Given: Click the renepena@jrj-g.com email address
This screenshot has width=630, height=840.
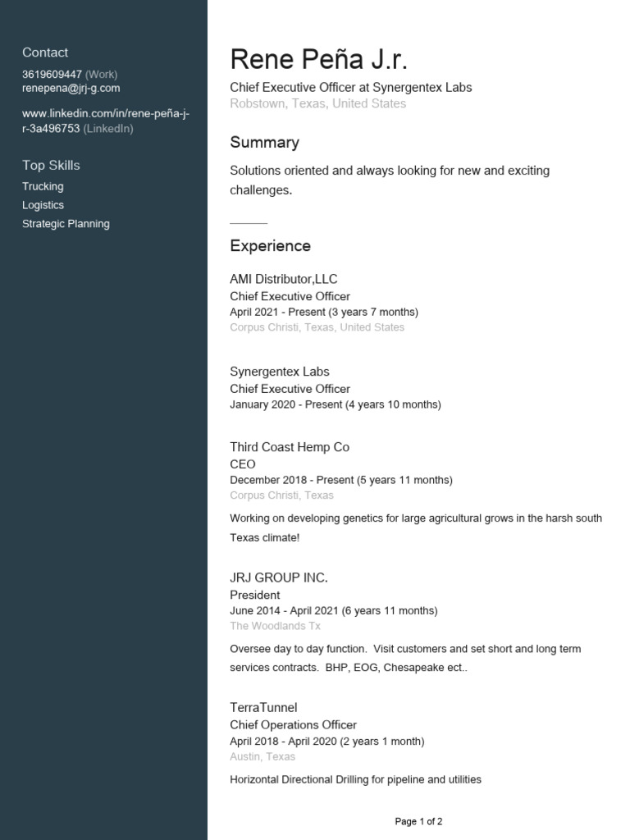Looking at the screenshot, I should pyautogui.click(x=71, y=88).
